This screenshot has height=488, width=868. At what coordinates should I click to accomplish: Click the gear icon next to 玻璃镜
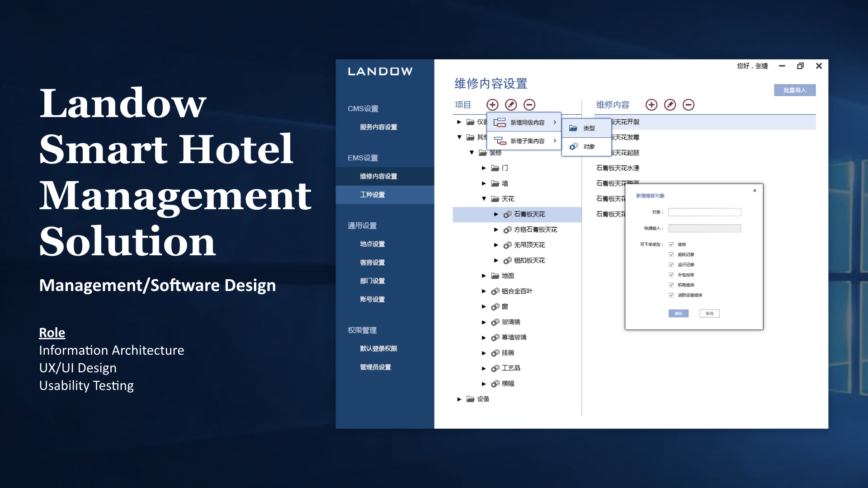coord(495,322)
